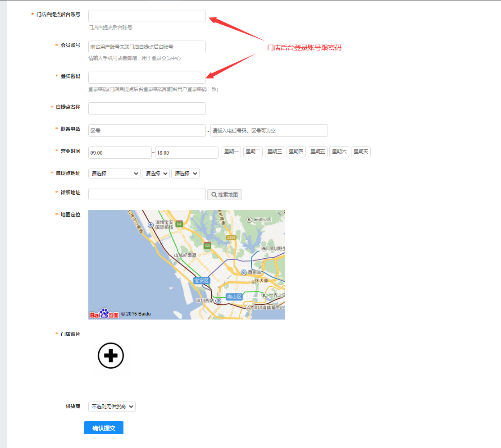Click the plus icon to upload store photo
Viewport: 501px width, 448px height.
point(110,356)
